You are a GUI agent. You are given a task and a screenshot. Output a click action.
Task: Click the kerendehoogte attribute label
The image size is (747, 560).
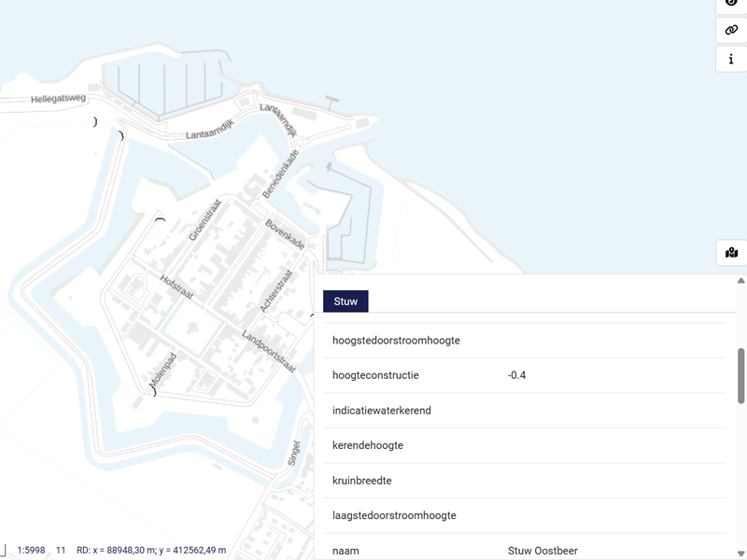point(368,445)
